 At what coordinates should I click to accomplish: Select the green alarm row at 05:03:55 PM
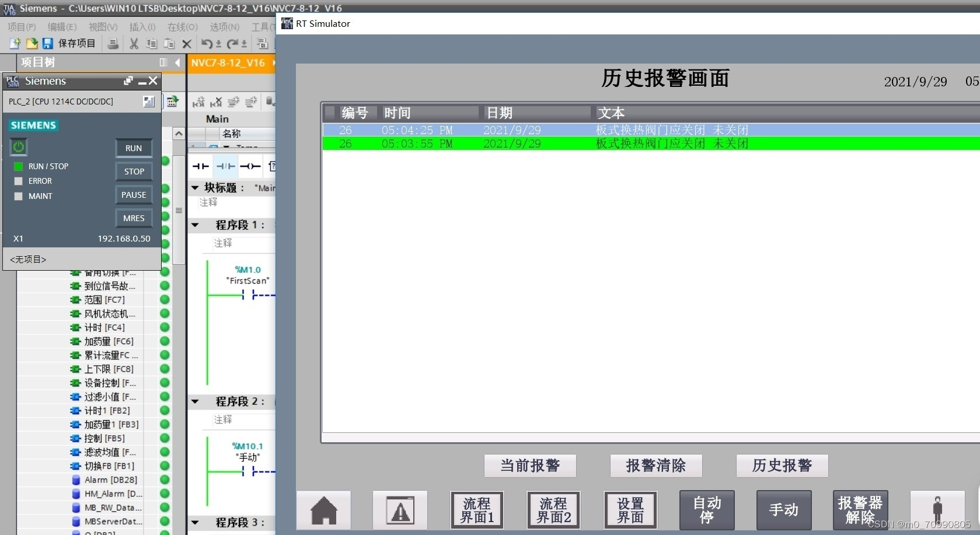point(651,144)
